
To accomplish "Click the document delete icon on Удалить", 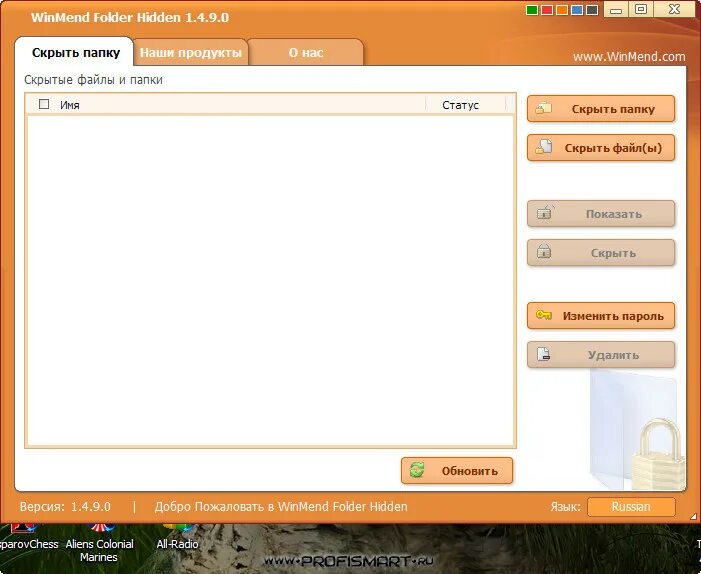I will [x=544, y=354].
